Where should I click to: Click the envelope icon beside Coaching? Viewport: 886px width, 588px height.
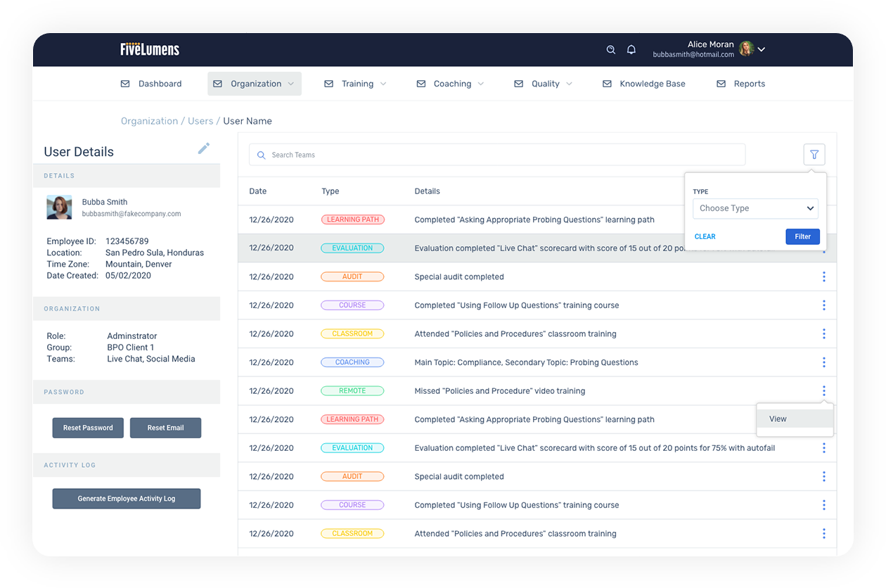(x=421, y=84)
